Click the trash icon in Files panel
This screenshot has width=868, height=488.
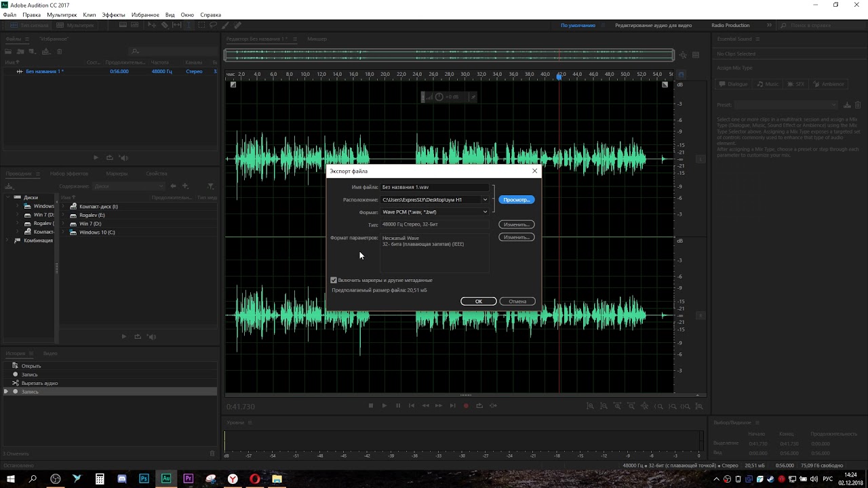[x=60, y=52]
